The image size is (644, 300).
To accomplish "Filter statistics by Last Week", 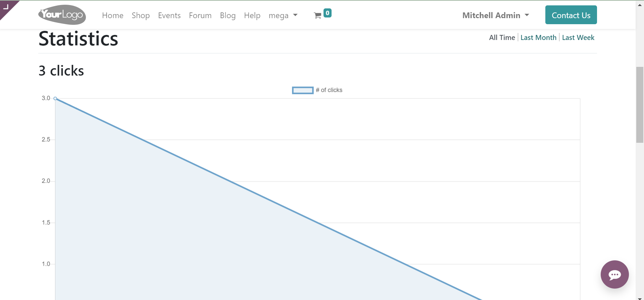I will (578, 38).
